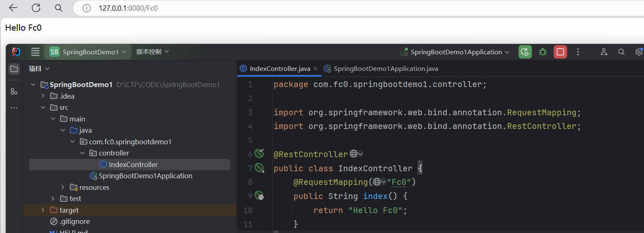The width and height of the screenshot is (644, 233).
Task: Click the gutter icon on line 6
Action: (259, 154)
